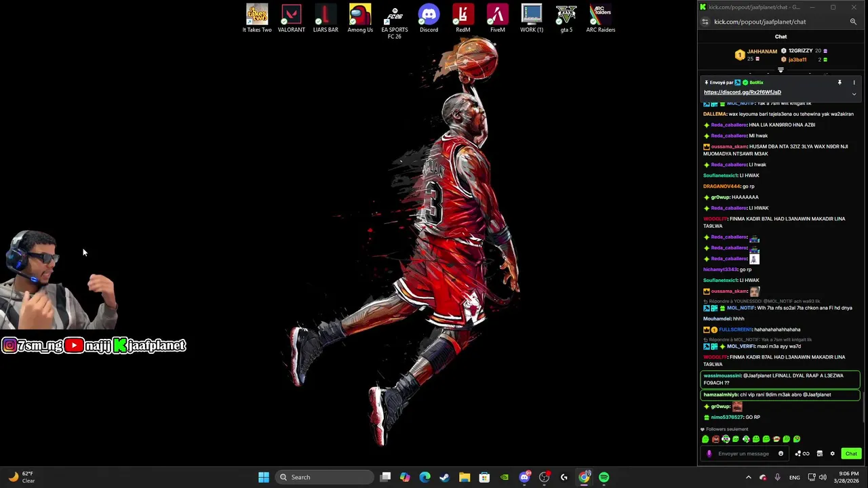Viewport: 868px width, 488px height.
Task: Click username MOL_VERIFI in chat
Action: click(x=741, y=346)
